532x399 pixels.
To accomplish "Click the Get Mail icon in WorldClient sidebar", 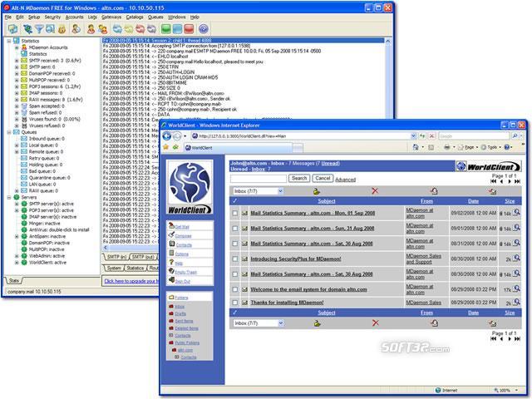I will (x=171, y=225).
